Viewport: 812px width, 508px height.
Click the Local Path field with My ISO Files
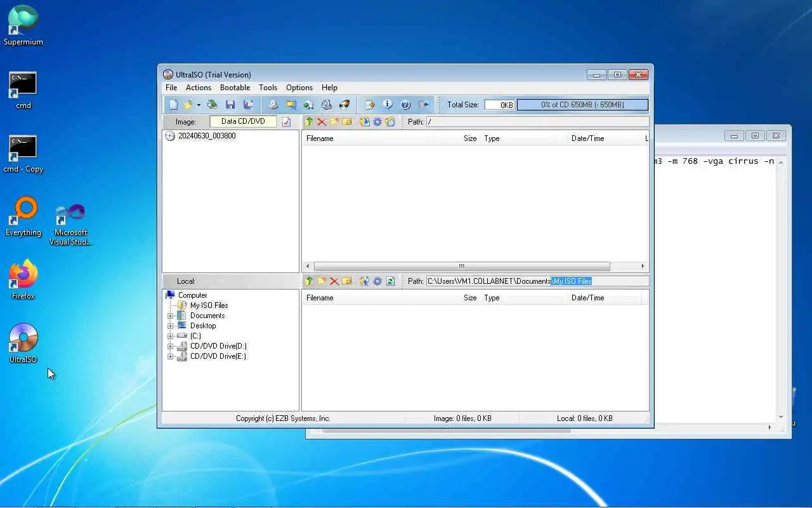point(537,281)
